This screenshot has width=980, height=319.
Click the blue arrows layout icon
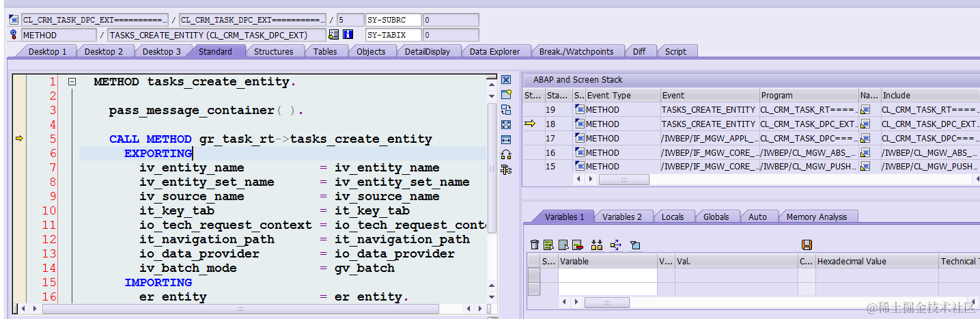click(615, 245)
